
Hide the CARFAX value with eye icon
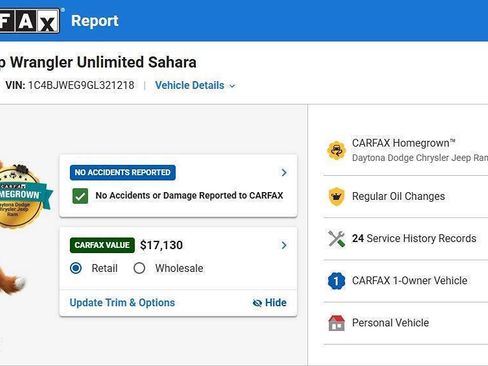(270, 303)
